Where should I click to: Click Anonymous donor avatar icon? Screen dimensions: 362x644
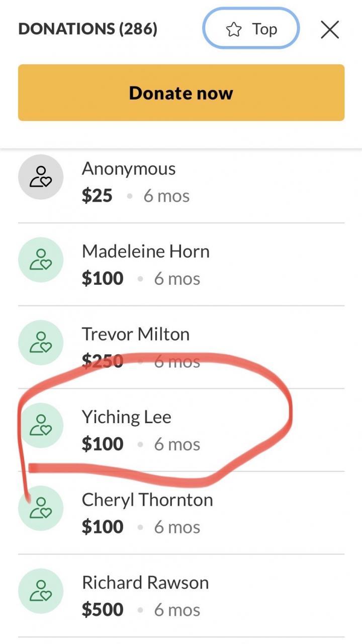pos(41,177)
